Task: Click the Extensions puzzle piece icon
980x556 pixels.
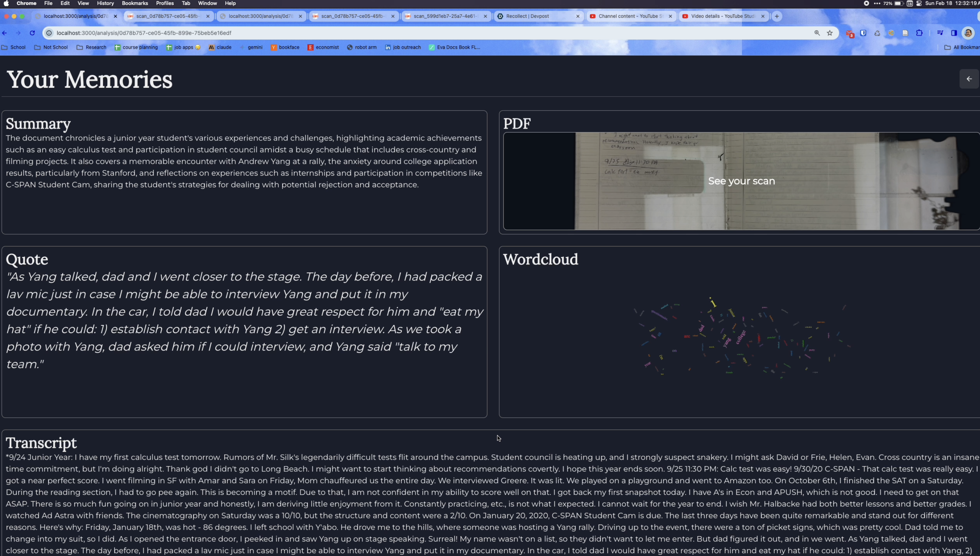Action: (919, 33)
